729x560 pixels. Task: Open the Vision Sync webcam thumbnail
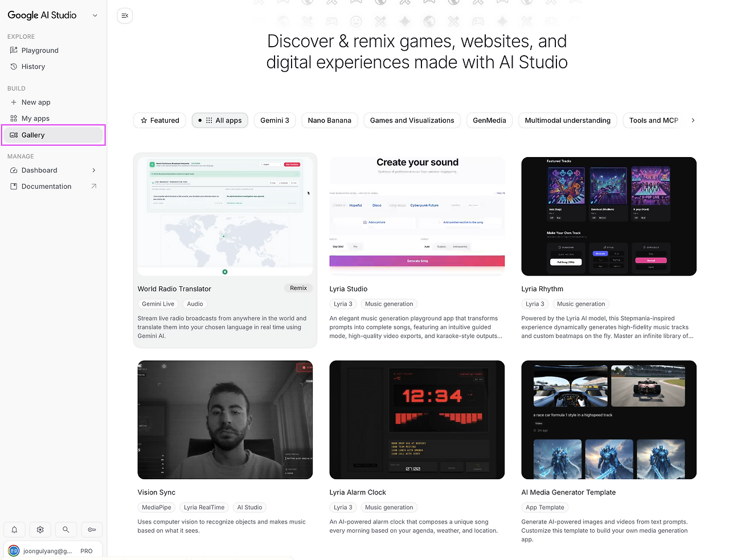(225, 420)
